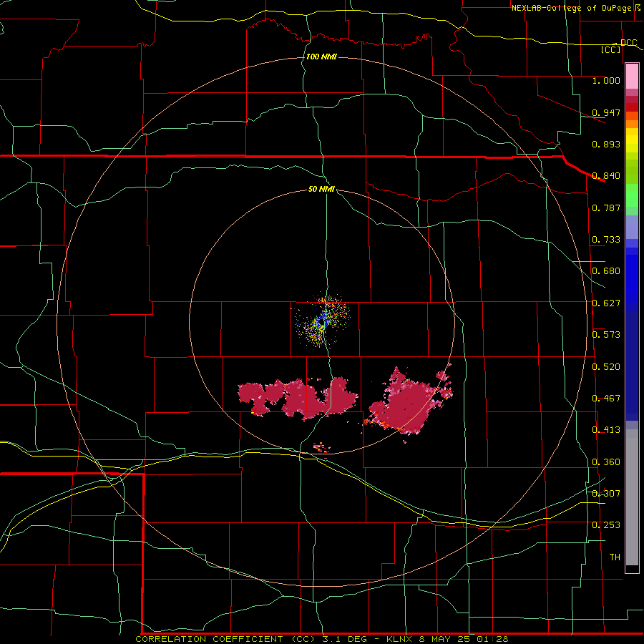Click the 0.787 color scale value
Viewport: 644px width, 644px height.
coord(606,208)
